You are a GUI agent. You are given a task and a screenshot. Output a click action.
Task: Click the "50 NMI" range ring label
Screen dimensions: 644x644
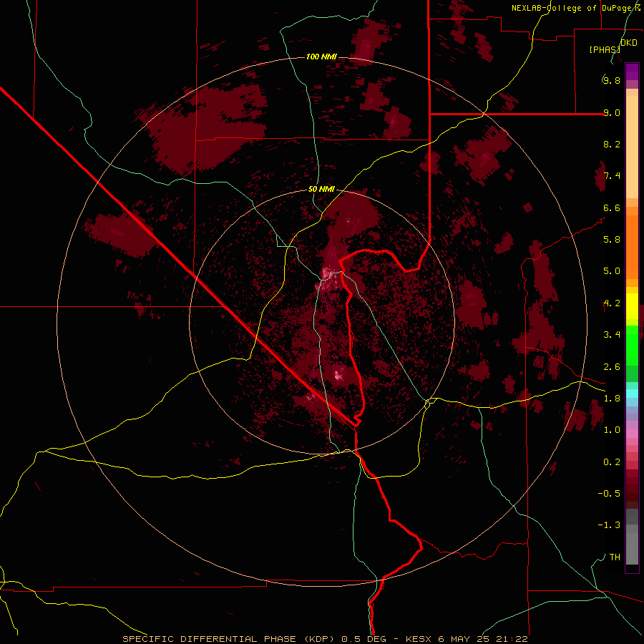point(321,189)
